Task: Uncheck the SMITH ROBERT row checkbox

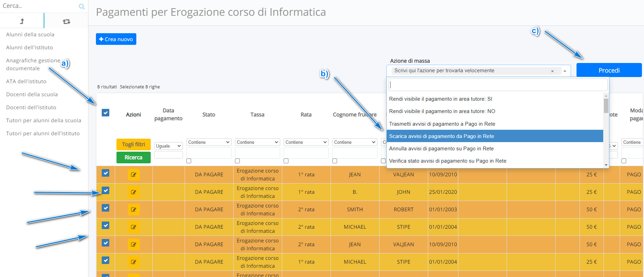Action: (x=106, y=208)
